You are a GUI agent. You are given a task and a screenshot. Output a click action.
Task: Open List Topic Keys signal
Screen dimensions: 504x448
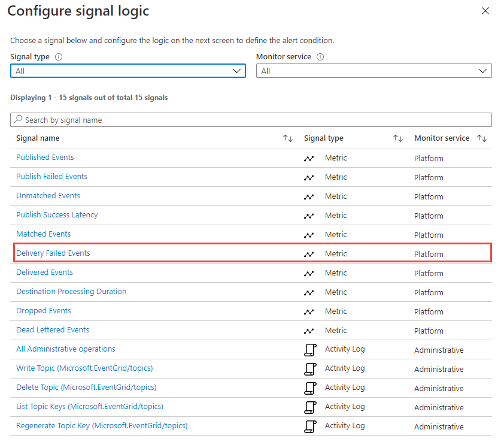[90, 407]
